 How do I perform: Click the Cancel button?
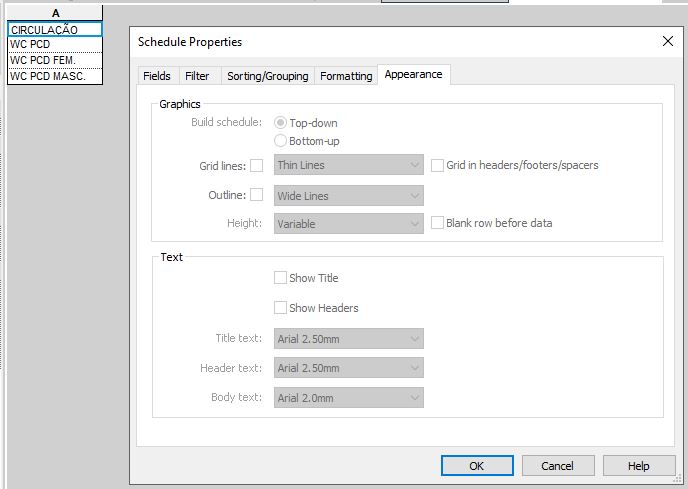[x=558, y=465]
